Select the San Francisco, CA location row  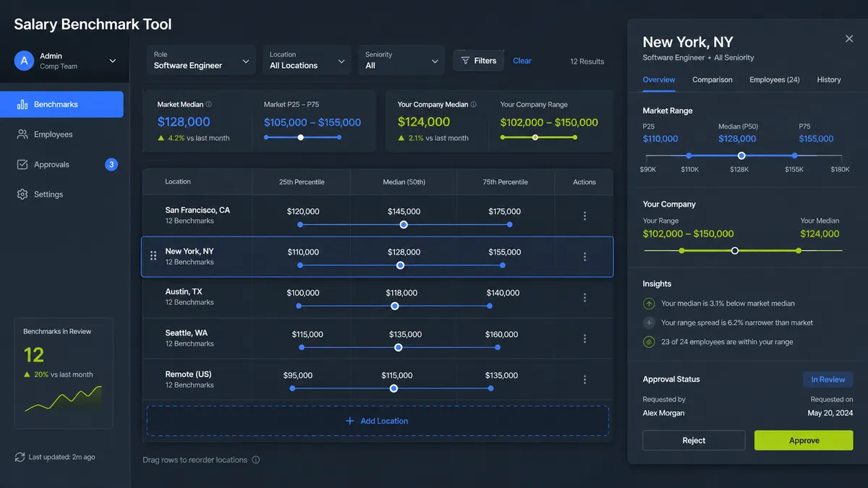tap(378, 215)
